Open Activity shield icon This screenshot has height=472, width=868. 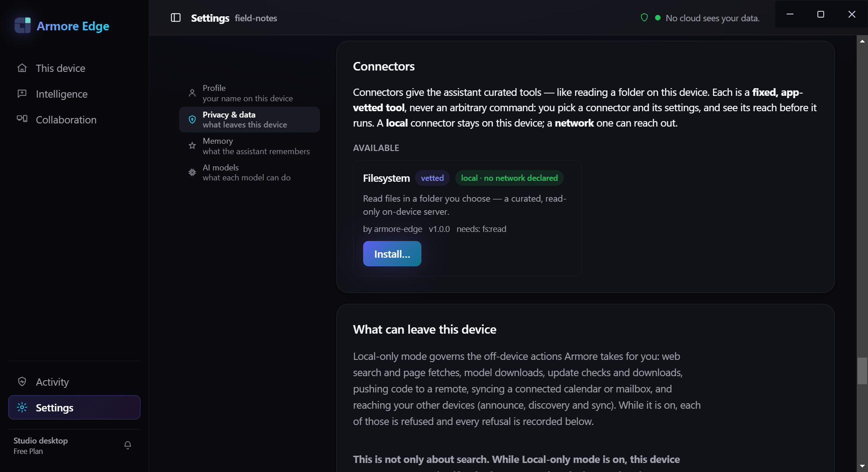(x=22, y=382)
